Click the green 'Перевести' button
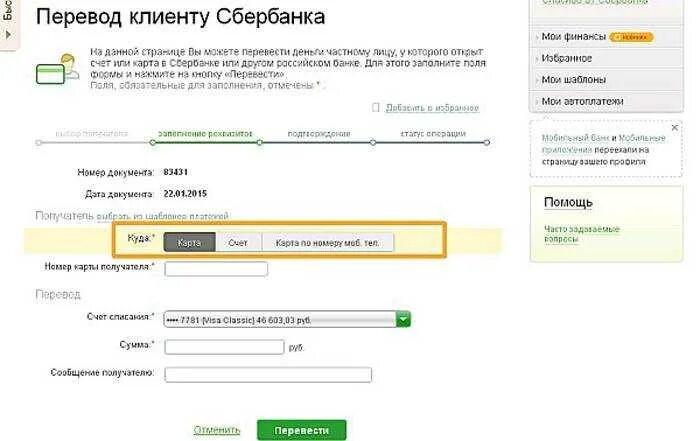700x441 pixels. point(301,430)
